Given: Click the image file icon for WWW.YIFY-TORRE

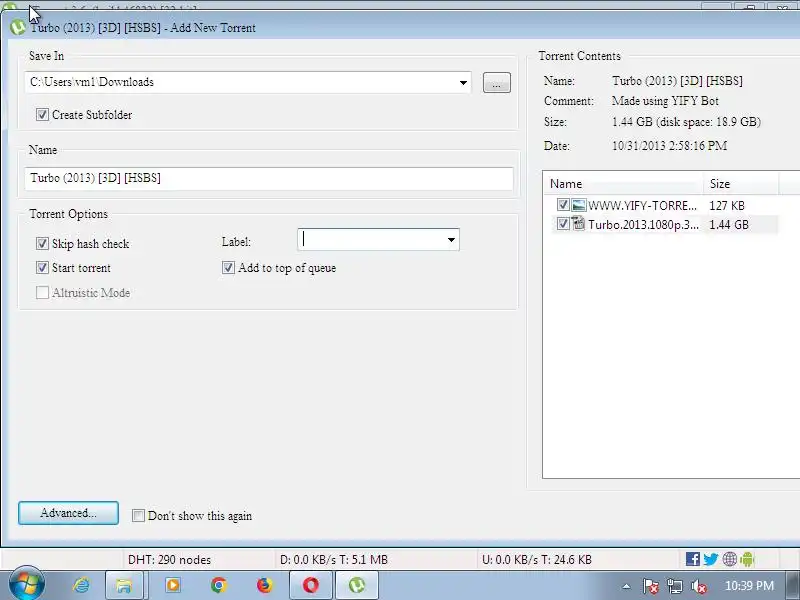Looking at the screenshot, I should coord(579,205).
